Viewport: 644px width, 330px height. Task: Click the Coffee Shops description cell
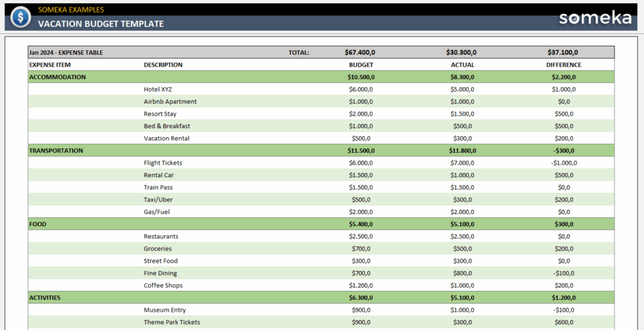[x=163, y=285]
